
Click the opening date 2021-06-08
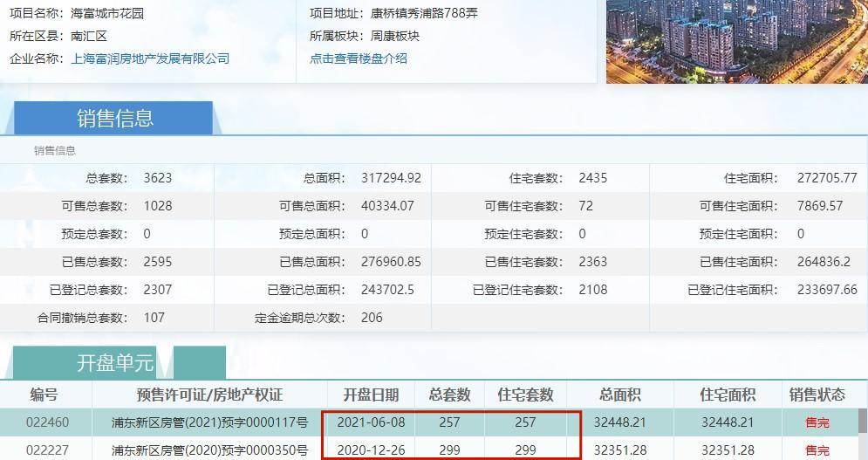click(x=371, y=422)
